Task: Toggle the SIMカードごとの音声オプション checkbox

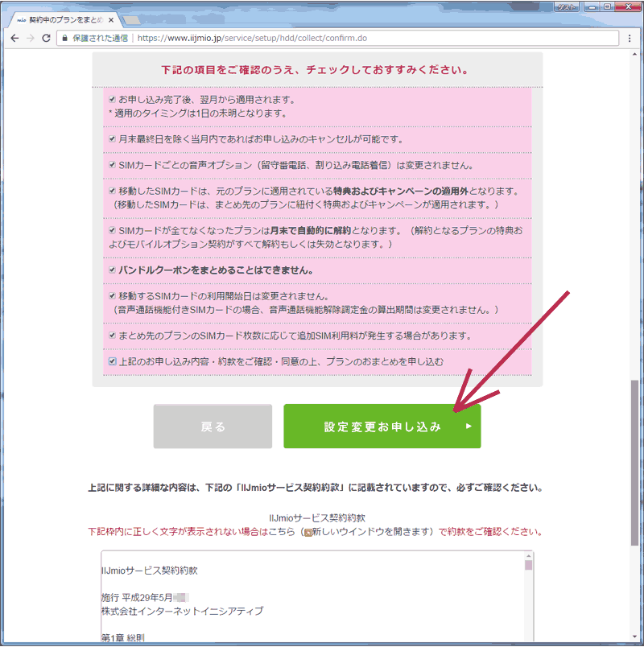Action: coord(113,165)
